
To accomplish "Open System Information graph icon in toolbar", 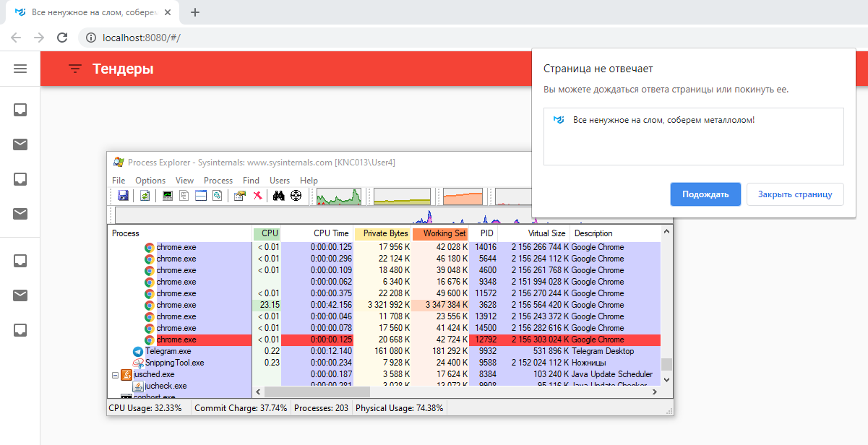I will [168, 196].
